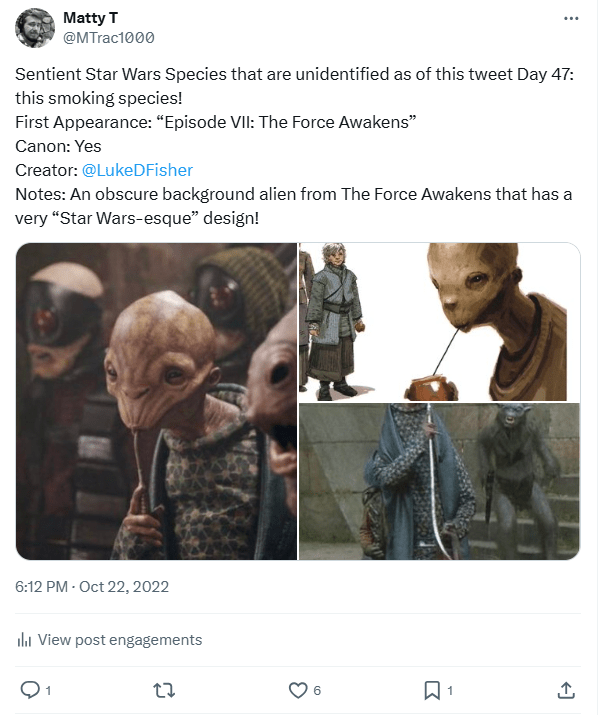Open the large smoking alien film still
599x715 pixels.
(x=156, y=401)
